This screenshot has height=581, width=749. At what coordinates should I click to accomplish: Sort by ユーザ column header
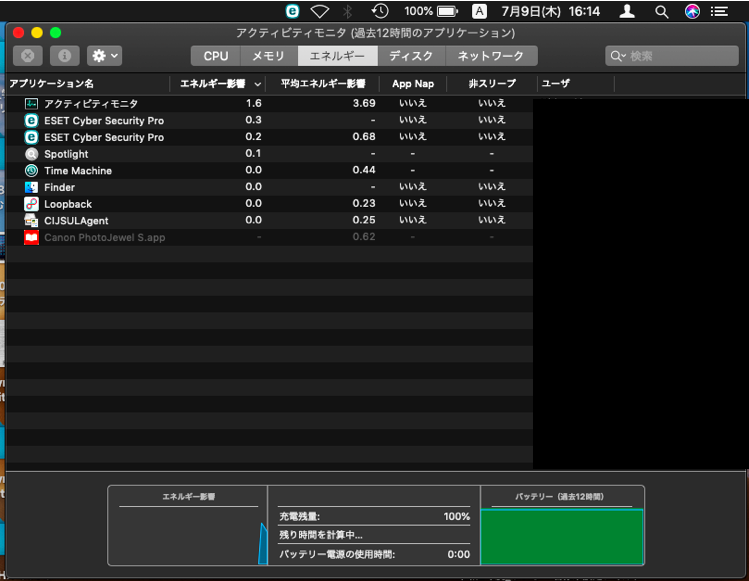point(556,84)
